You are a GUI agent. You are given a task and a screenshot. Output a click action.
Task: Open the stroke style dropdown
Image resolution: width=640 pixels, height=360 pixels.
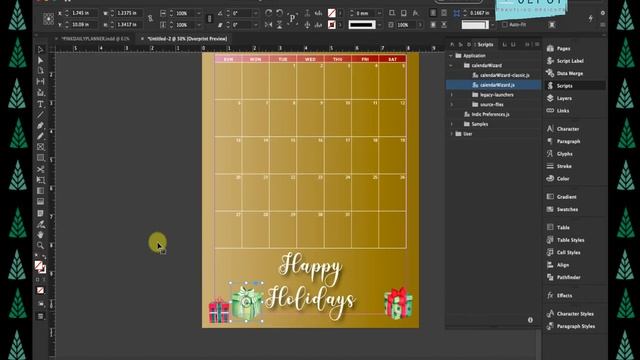click(380, 25)
